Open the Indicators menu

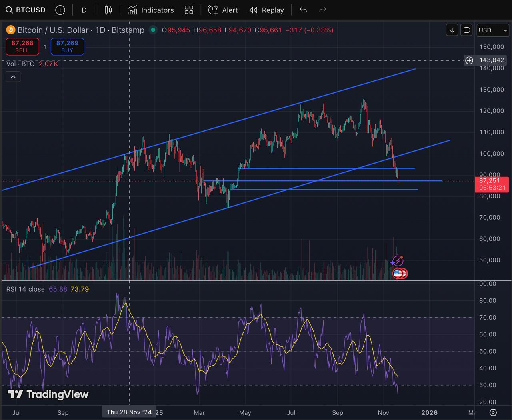pos(151,10)
